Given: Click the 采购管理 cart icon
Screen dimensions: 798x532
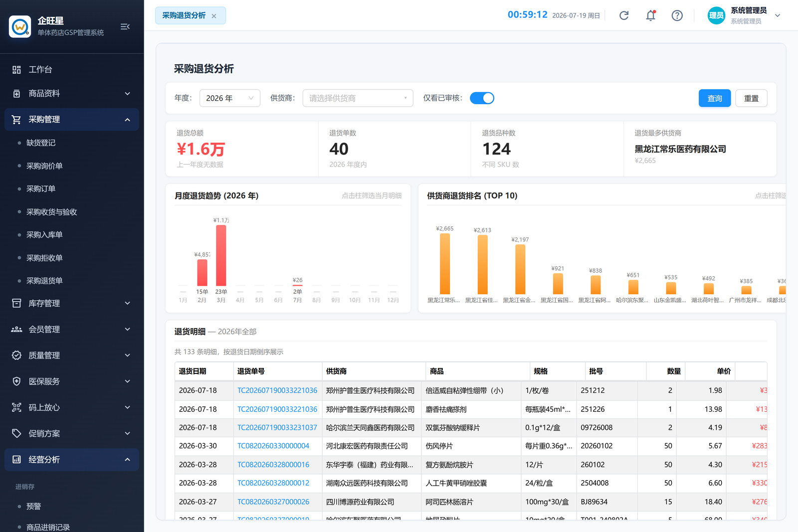Looking at the screenshot, I should (16, 120).
